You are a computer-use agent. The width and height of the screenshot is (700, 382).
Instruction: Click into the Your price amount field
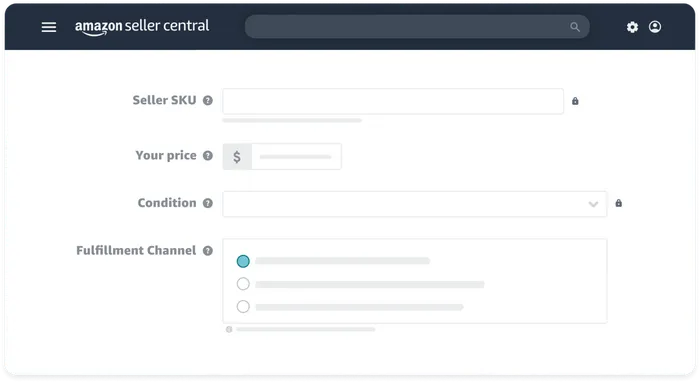pyautogui.click(x=296, y=157)
